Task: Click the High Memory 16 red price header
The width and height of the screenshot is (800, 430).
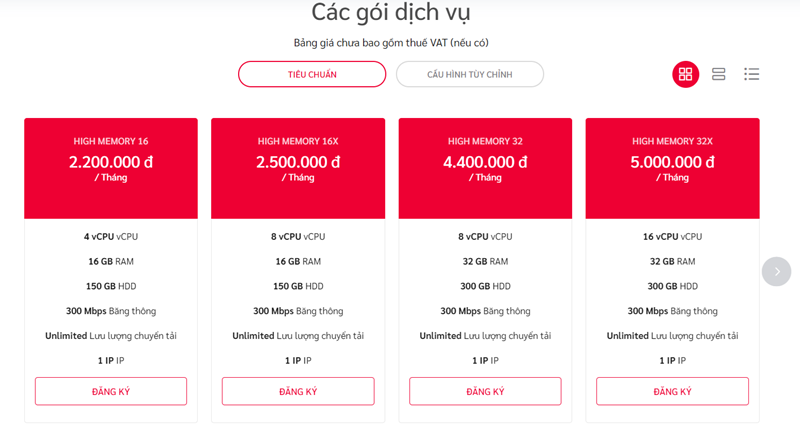Action: click(111, 168)
